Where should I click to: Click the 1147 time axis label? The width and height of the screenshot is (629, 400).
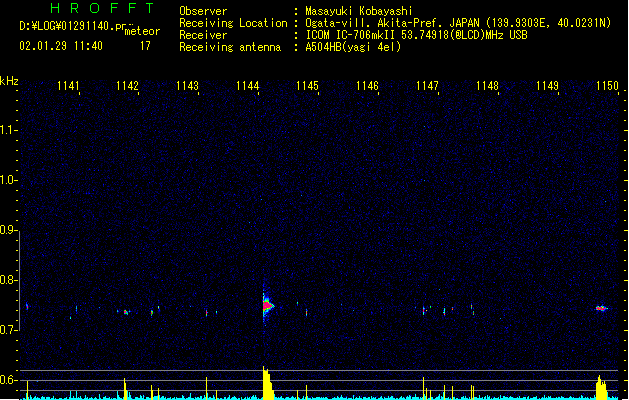tap(427, 86)
